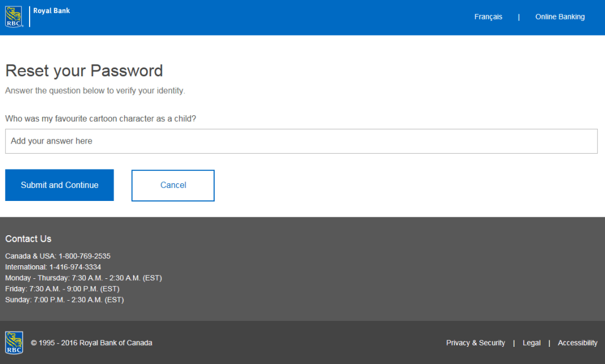Open the Accessibility footer link
The image size is (605, 364).
[x=577, y=343]
